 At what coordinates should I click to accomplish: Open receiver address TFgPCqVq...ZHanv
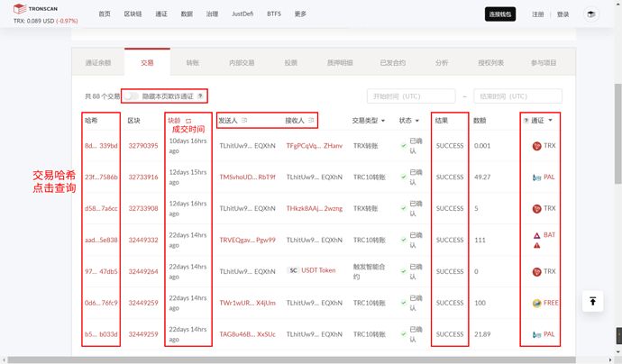pyautogui.click(x=315, y=146)
